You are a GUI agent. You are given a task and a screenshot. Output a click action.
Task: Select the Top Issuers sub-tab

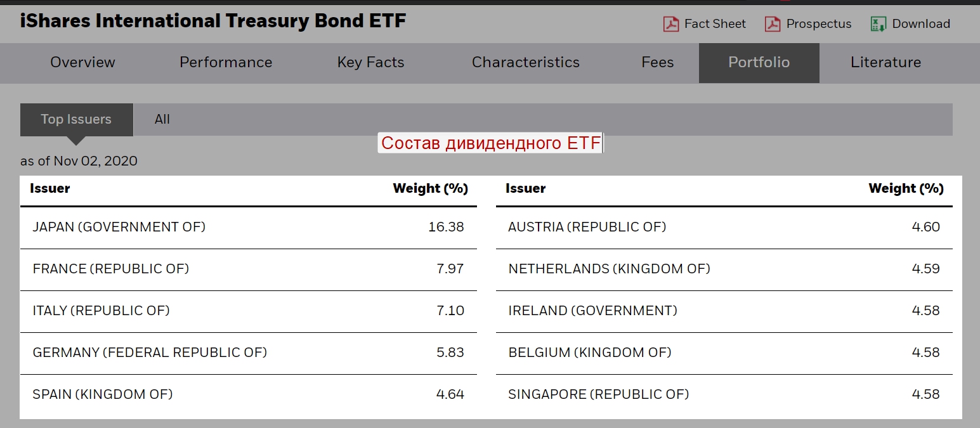pos(76,119)
